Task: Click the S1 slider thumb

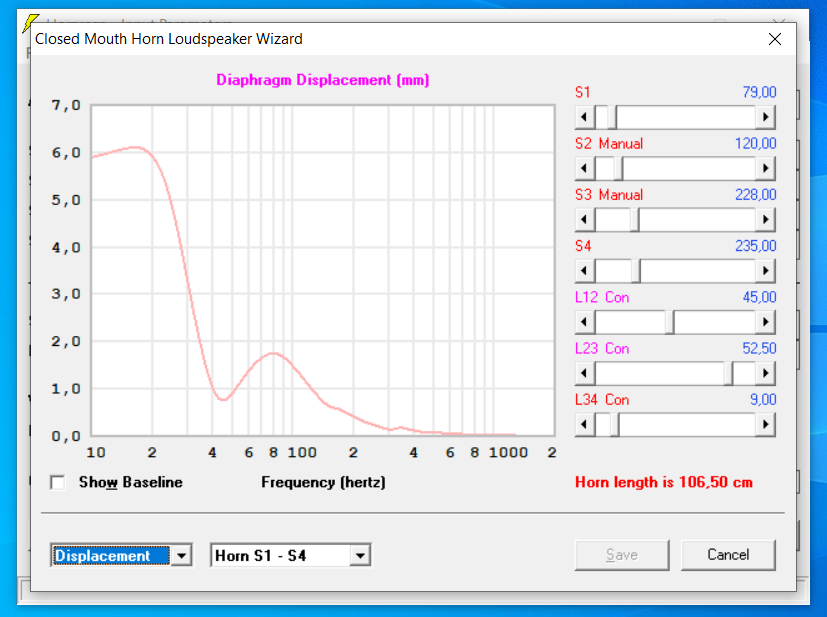Action: point(612,117)
